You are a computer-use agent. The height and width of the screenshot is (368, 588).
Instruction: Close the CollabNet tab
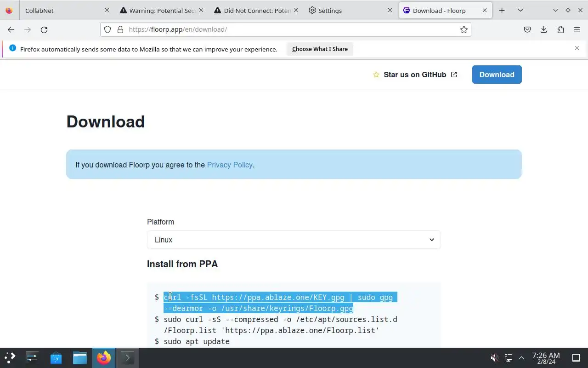[x=107, y=10]
